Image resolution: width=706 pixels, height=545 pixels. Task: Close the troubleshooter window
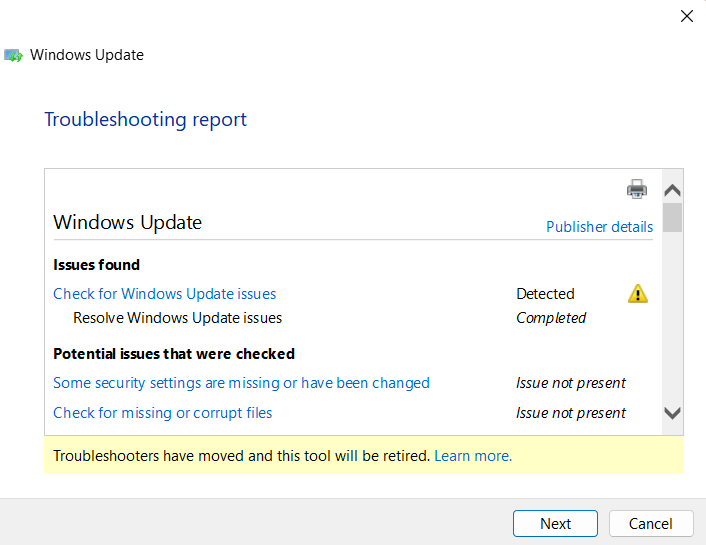[x=687, y=16]
